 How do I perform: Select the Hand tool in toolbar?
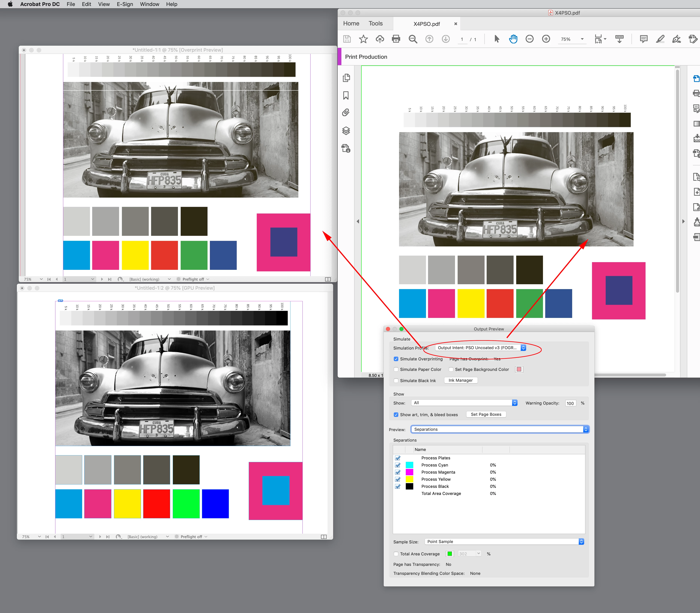(513, 39)
